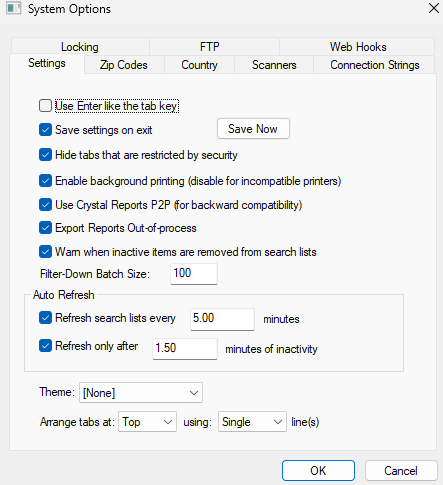Viewport: 443px width, 485px height.
Task: Toggle Export Reports Out-of-process
Action: [45, 228]
